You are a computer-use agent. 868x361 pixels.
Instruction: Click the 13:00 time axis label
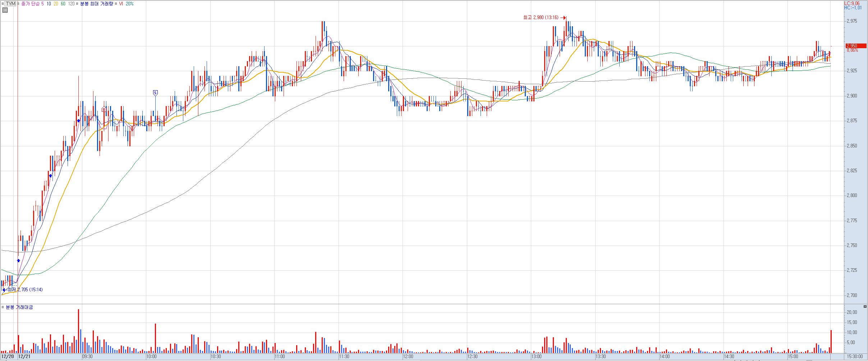536,357
